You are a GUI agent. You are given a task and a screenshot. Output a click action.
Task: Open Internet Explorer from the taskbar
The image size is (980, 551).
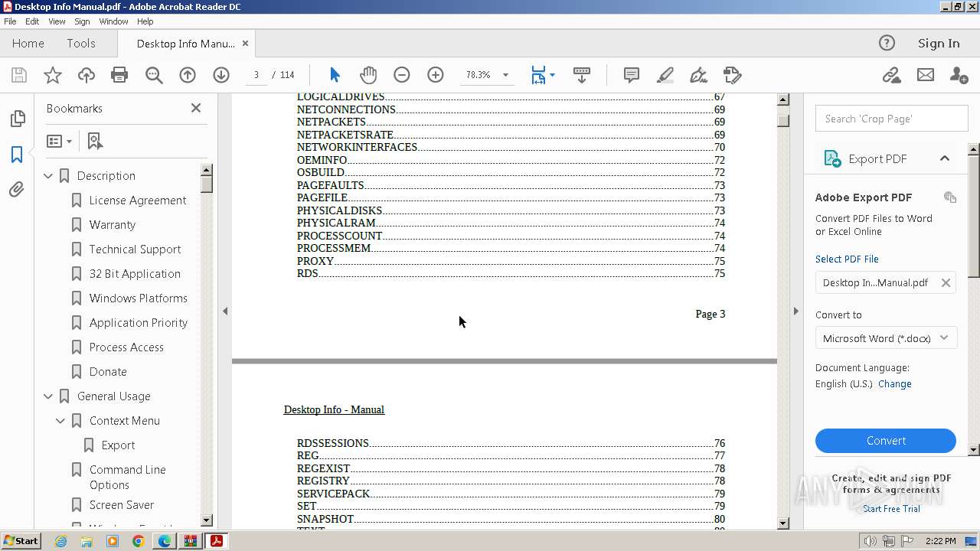pyautogui.click(x=60, y=541)
